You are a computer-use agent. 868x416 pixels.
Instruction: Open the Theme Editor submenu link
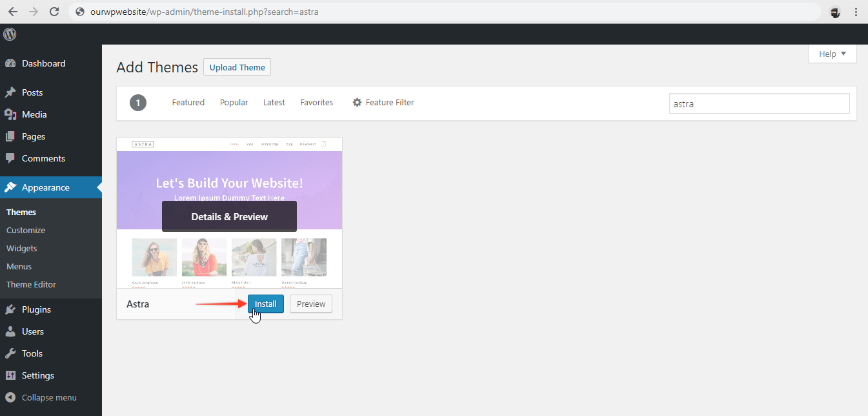click(31, 284)
